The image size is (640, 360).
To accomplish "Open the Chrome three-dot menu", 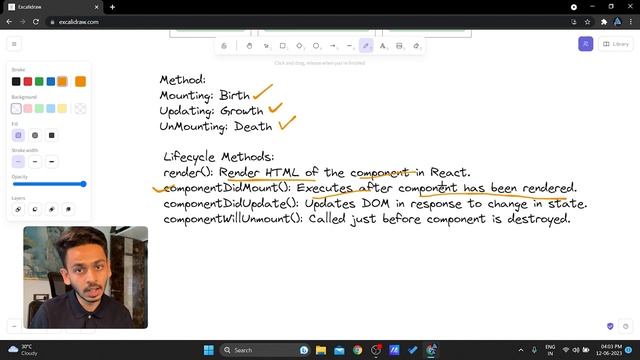I will point(631,22).
